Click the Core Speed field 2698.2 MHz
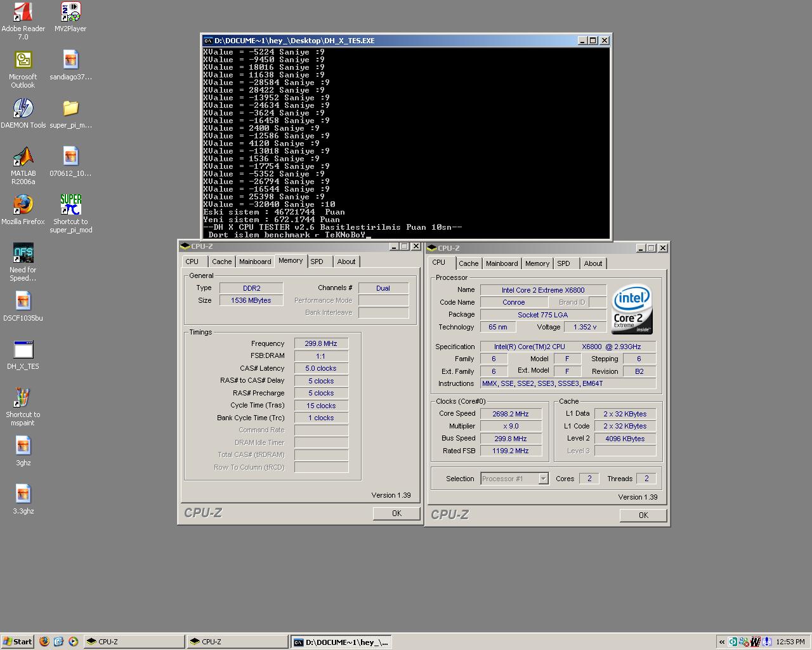Viewport: 812px width, 650px height. (x=511, y=414)
